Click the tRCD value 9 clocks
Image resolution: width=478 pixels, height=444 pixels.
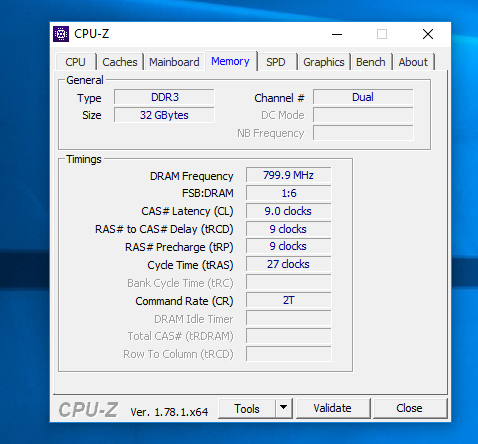pyautogui.click(x=289, y=229)
